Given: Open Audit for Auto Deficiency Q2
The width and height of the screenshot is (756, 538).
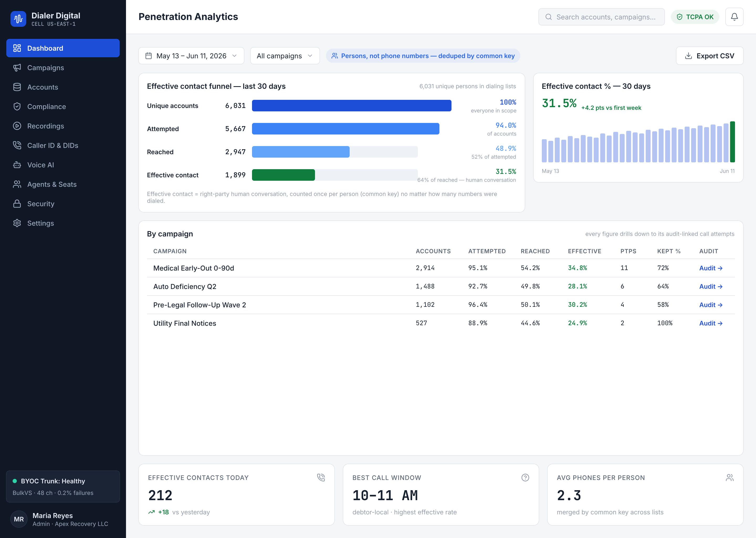Looking at the screenshot, I should pos(711,287).
